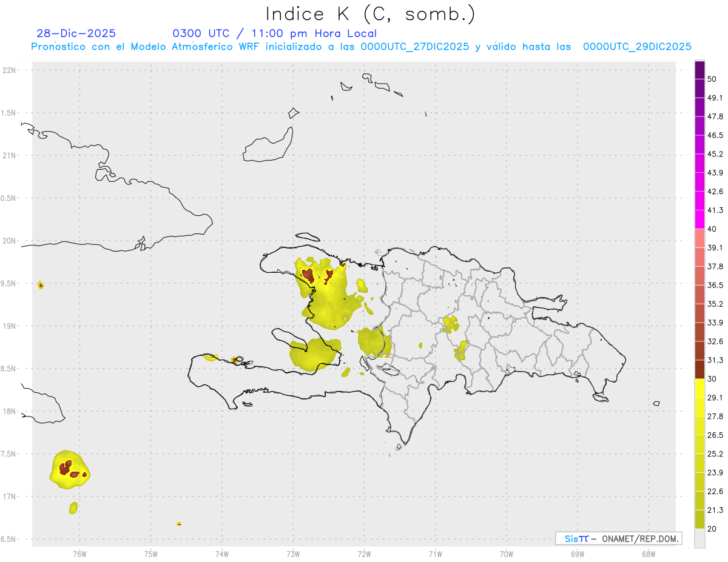Click the "75W" longitude label
Image resolution: width=728 pixels, height=562 pixels.
(x=151, y=554)
